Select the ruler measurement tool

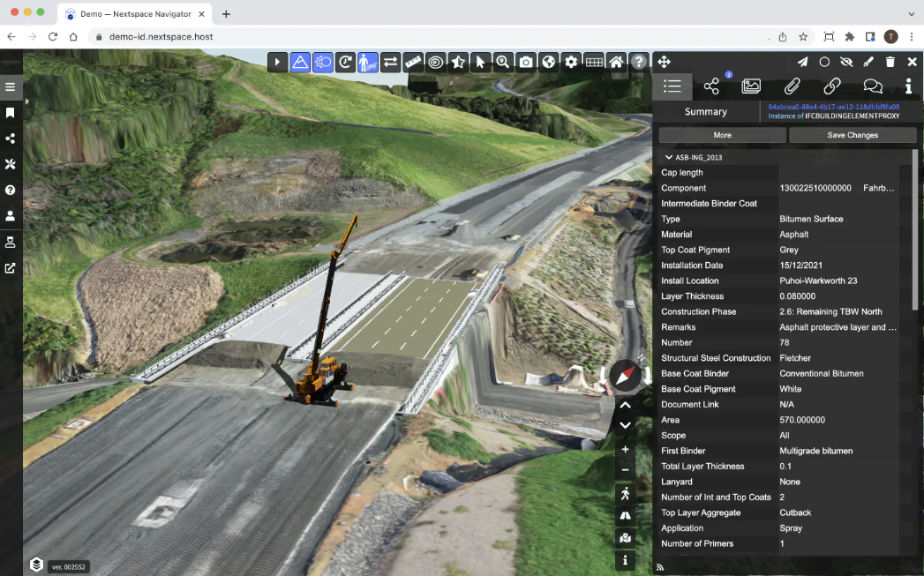[413, 62]
